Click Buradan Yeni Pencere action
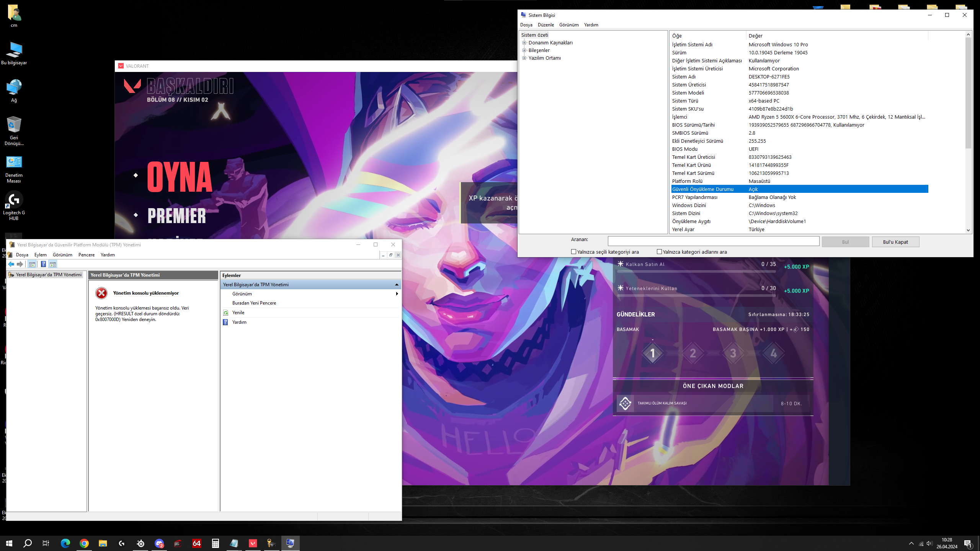The width and height of the screenshot is (980, 551). click(x=254, y=303)
